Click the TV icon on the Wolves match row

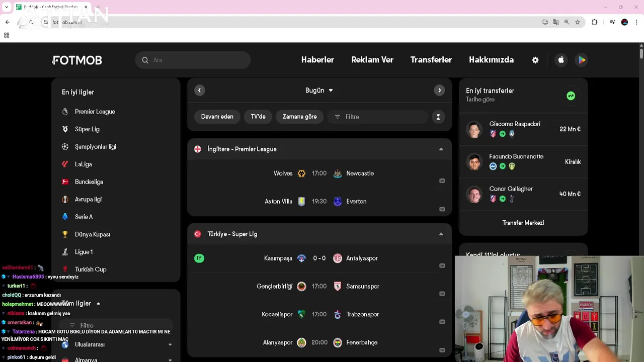(442, 181)
